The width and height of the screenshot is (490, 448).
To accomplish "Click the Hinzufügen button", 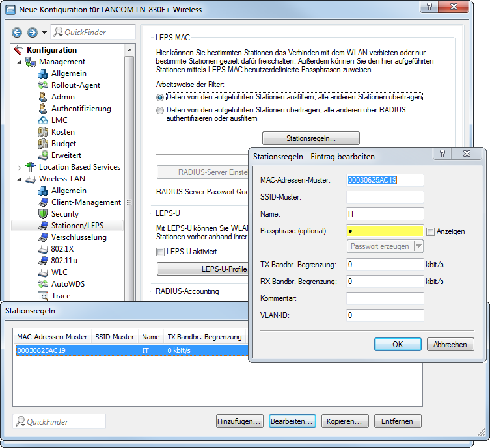I will pyautogui.click(x=239, y=421).
